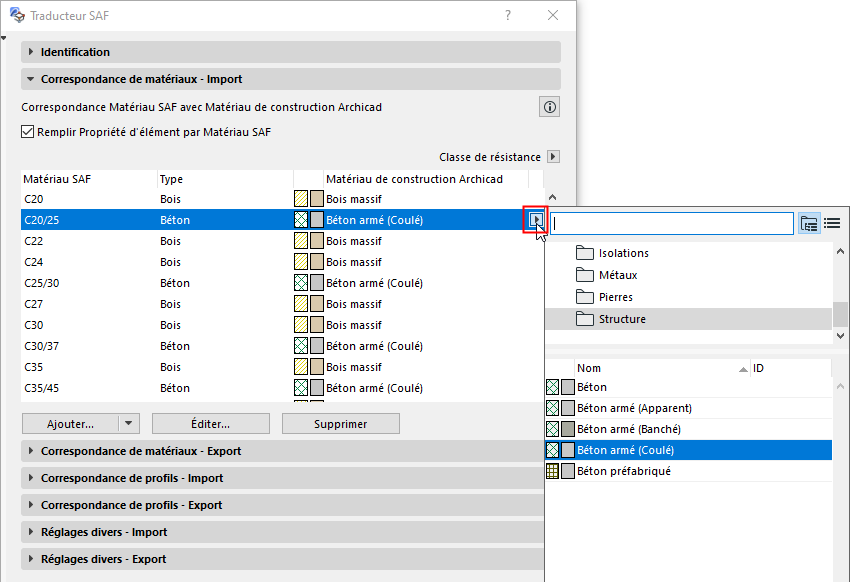Expand Réglages divers - Import section
The image size is (850, 582).
tap(282, 532)
